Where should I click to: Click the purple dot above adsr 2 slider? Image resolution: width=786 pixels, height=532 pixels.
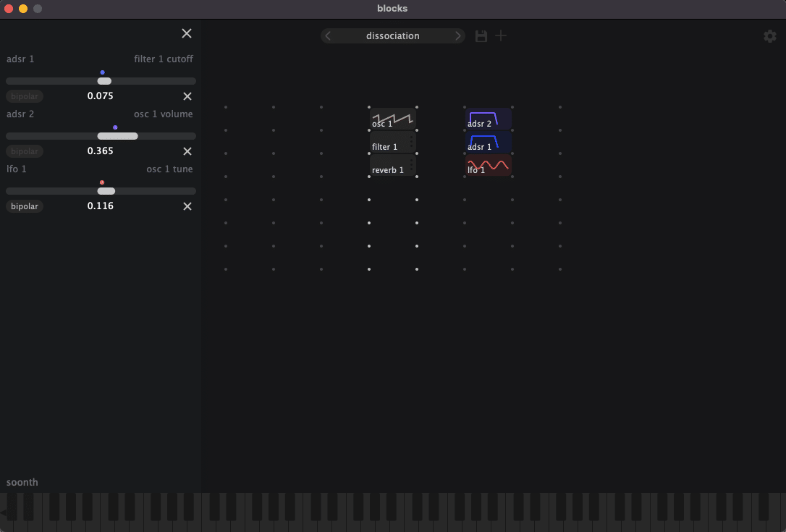coord(115,127)
